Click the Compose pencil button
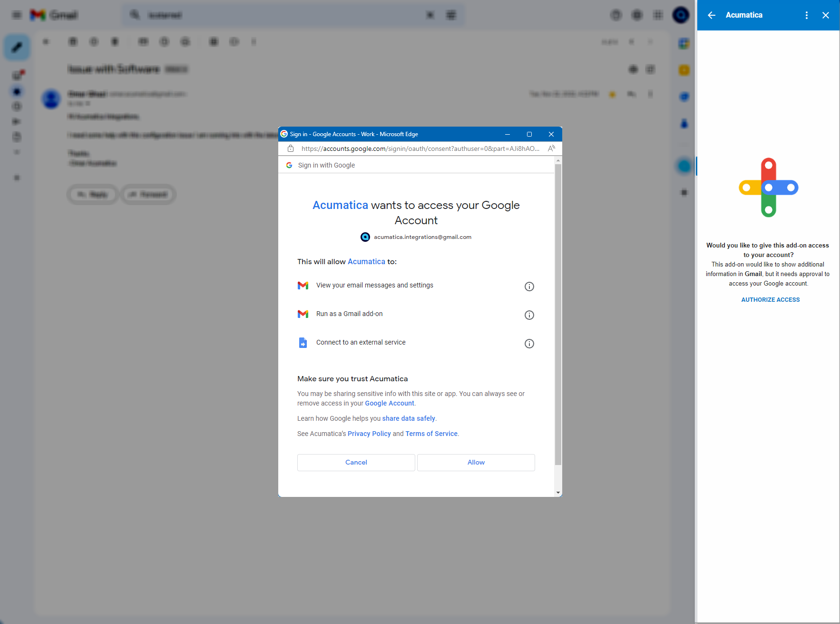The height and width of the screenshot is (624, 840). pos(17,47)
